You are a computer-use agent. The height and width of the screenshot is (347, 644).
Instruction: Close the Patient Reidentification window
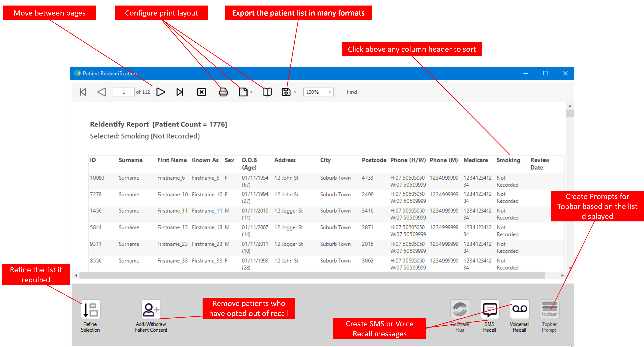[x=565, y=73]
